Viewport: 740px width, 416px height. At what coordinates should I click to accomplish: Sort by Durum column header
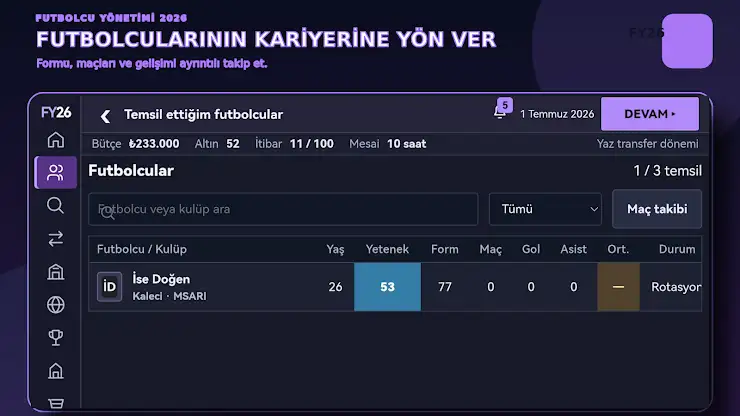[677, 249]
